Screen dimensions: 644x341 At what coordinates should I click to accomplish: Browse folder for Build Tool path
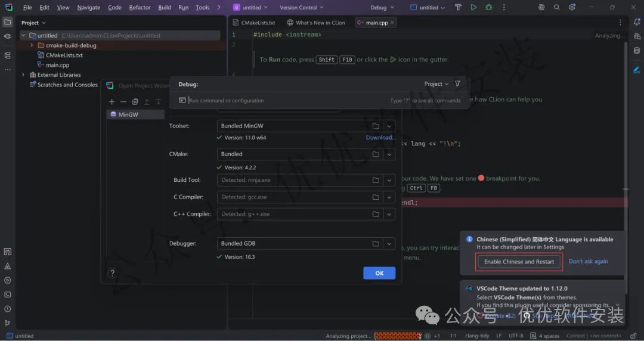point(376,180)
